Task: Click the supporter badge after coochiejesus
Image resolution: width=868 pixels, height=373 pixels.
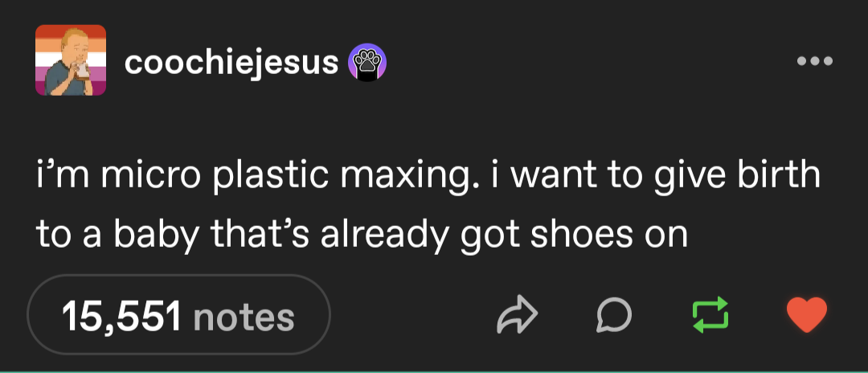Action: click(366, 63)
